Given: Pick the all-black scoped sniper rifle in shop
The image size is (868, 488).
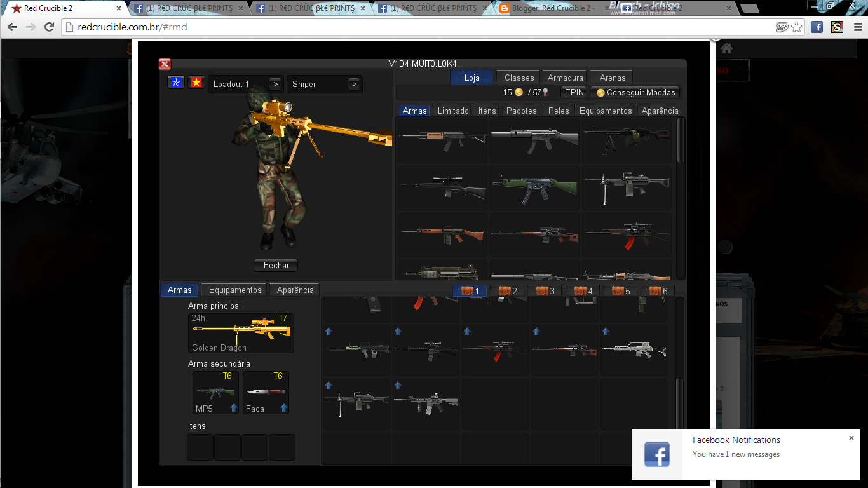Looking at the screenshot, I should pos(442,187).
